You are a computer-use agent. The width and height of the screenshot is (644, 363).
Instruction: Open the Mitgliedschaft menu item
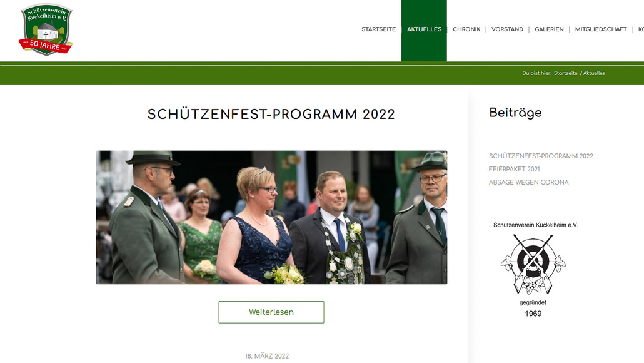click(x=600, y=29)
